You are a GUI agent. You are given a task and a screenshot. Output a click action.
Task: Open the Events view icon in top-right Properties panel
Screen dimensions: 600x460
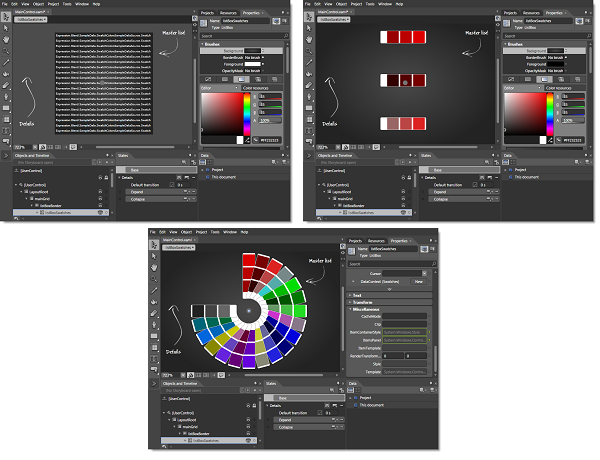pyautogui.click(x=588, y=21)
